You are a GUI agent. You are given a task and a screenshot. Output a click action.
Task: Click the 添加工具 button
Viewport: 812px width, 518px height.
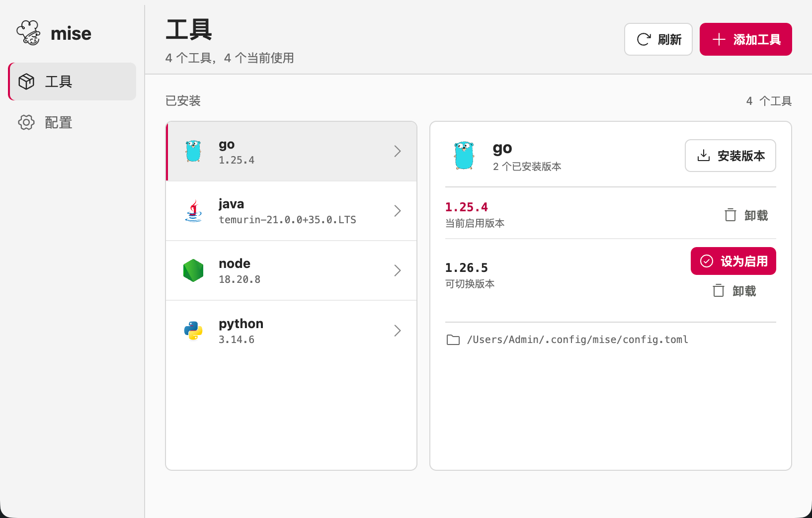tap(746, 39)
